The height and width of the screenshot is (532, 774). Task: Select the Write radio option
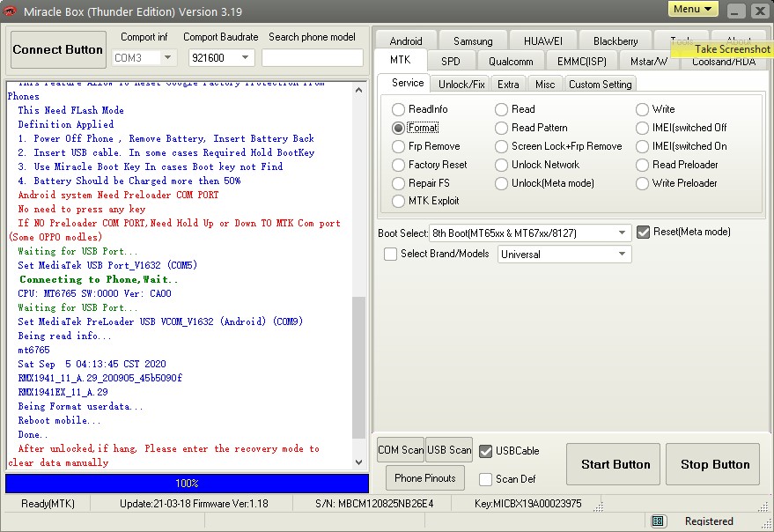pyautogui.click(x=642, y=109)
